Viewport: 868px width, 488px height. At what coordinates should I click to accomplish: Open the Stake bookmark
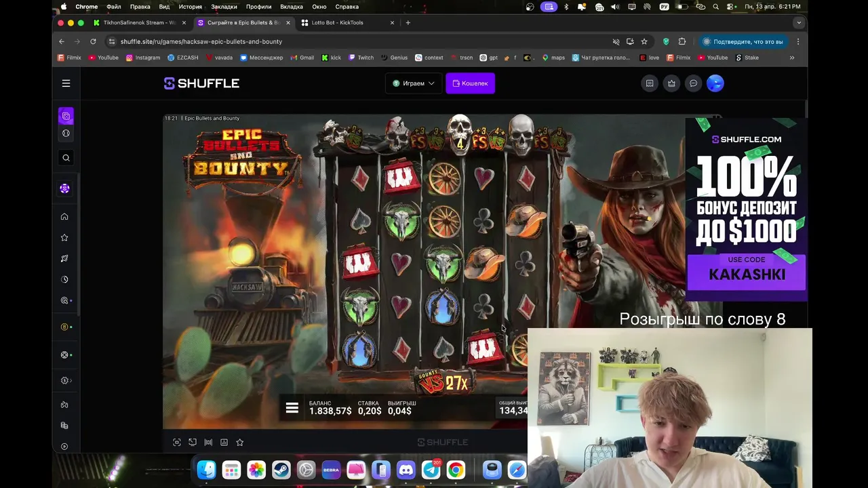(747, 58)
